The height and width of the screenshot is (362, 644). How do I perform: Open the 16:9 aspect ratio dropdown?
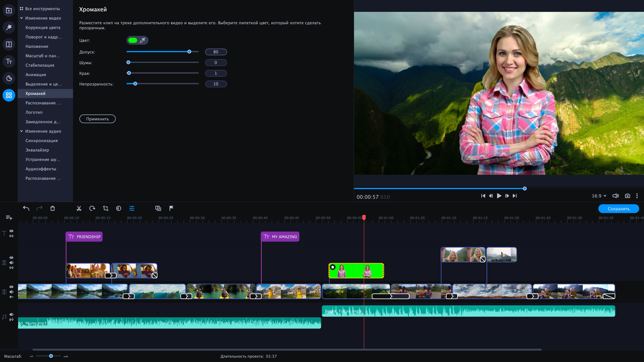click(599, 196)
